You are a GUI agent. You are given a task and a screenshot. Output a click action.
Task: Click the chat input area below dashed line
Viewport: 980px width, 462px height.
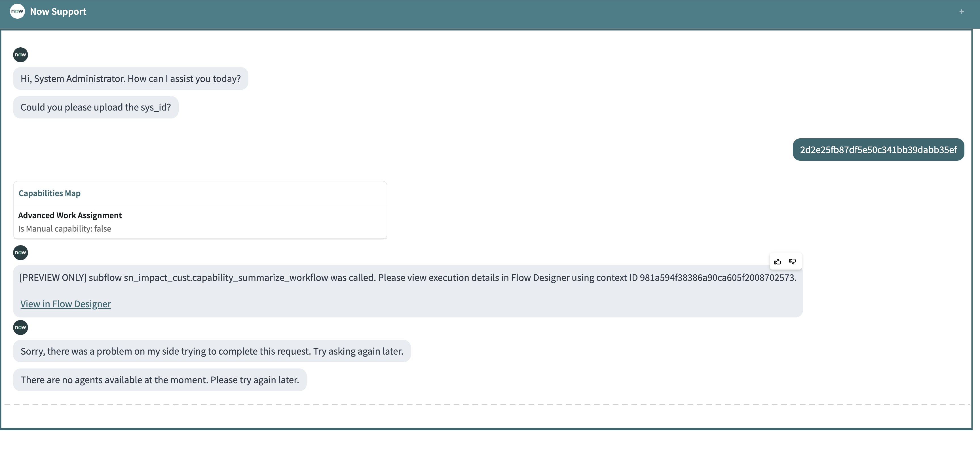coord(486,417)
